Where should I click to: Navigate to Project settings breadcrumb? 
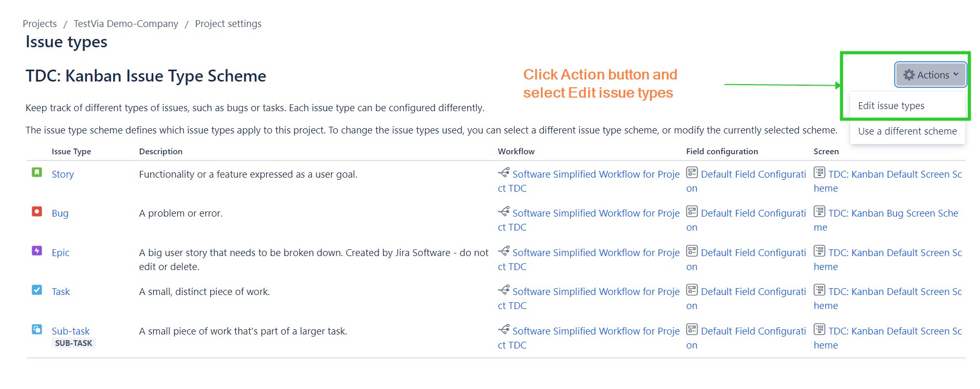pos(228,24)
